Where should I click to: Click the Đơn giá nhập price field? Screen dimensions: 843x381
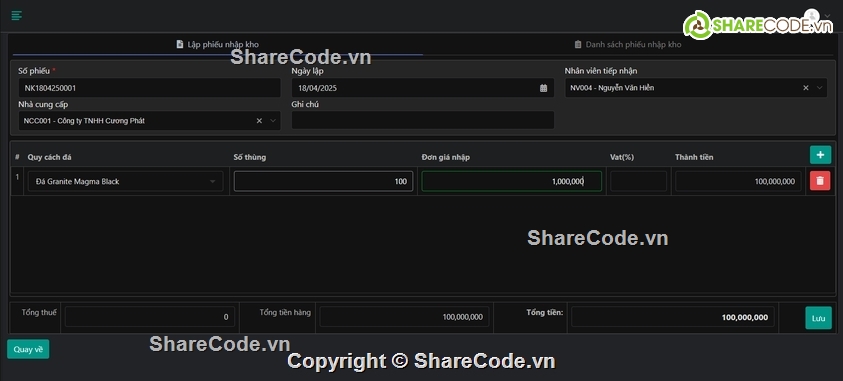point(511,182)
